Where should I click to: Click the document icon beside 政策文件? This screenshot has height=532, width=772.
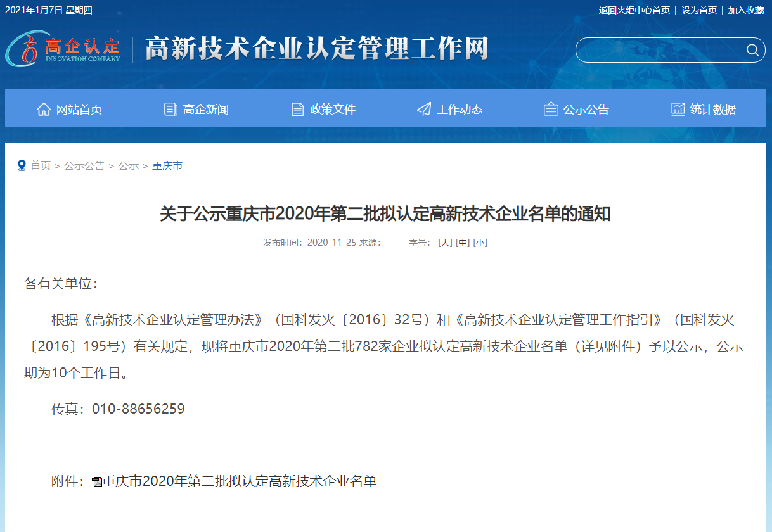[x=297, y=110]
